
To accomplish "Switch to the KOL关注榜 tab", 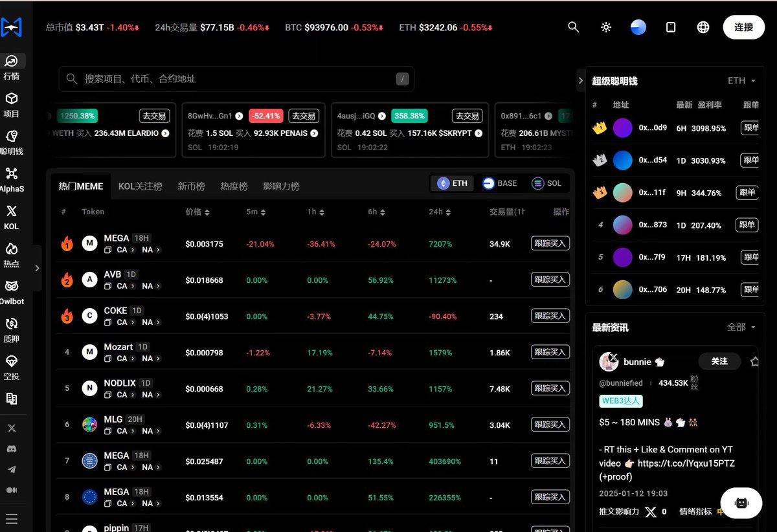I will 140,186.
